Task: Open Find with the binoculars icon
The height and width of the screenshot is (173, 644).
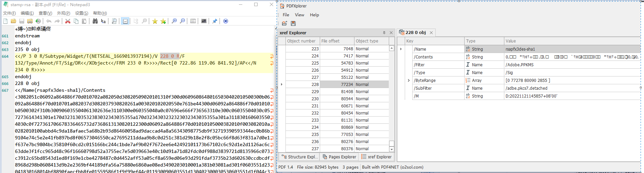Action: point(95,21)
